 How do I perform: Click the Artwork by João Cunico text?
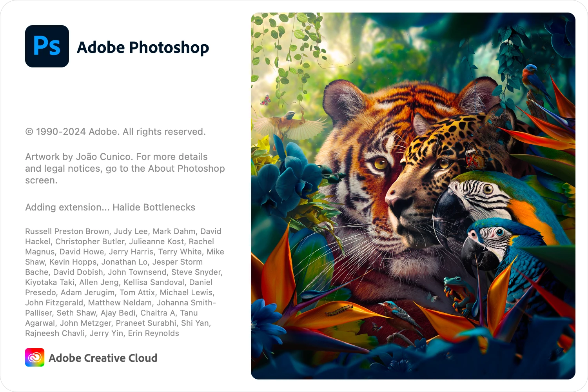[x=79, y=157]
